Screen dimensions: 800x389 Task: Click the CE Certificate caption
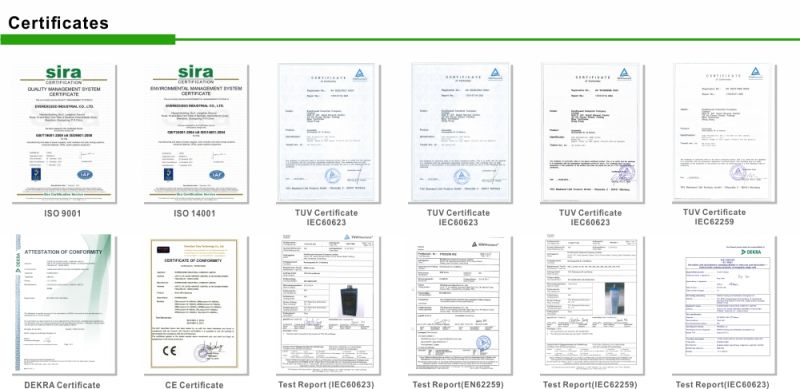[194, 384]
